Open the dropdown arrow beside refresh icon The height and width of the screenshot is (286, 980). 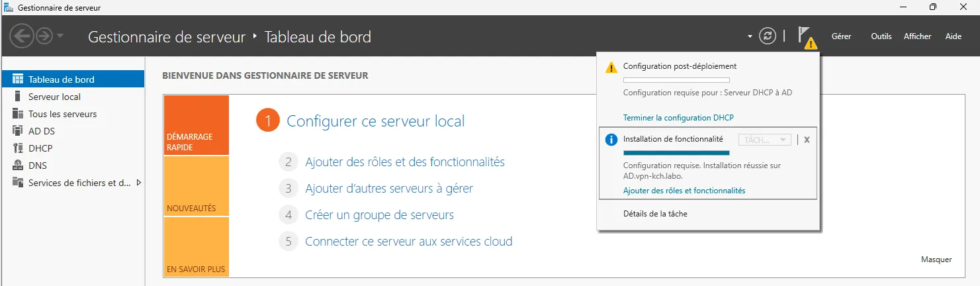(750, 37)
